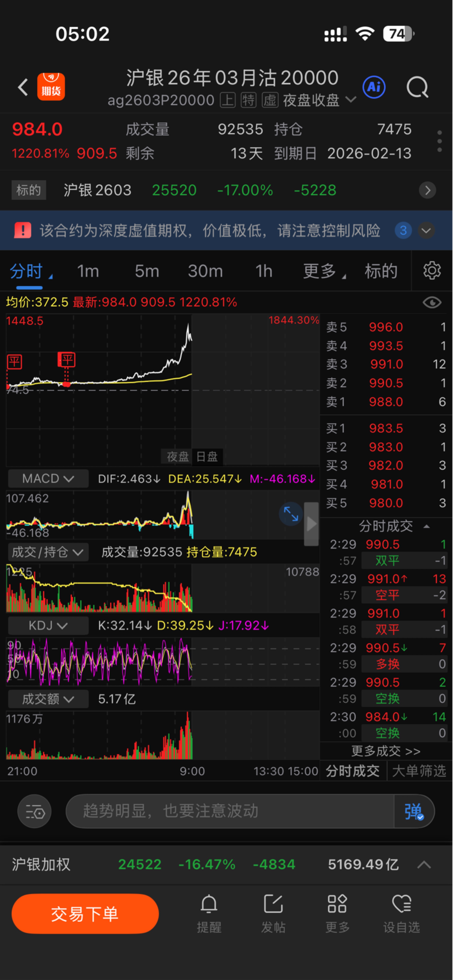Tap the search magnifier icon
453x980 pixels.
pos(417,87)
